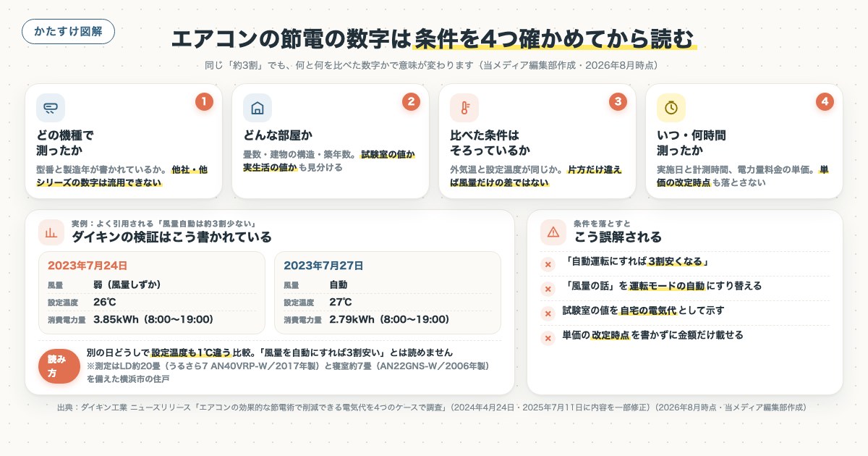
Task: Click the text 試験室の値を自宅の電気代として示す
Action: pos(644,311)
